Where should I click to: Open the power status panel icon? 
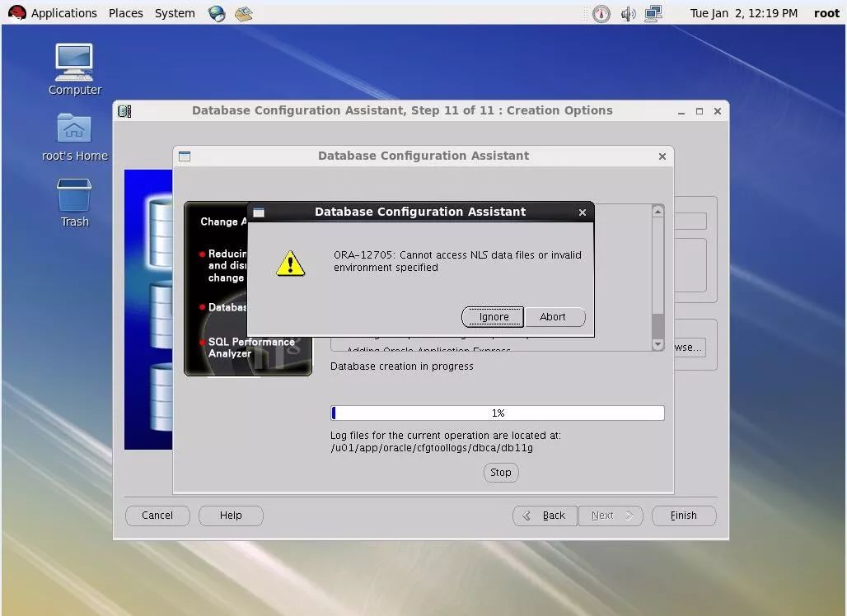tap(601, 13)
